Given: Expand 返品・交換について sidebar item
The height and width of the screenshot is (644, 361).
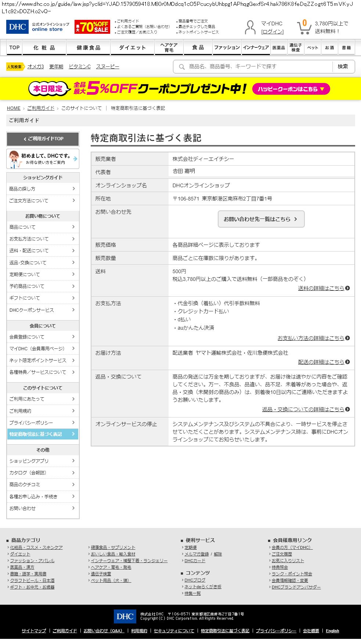Looking at the screenshot, I should coord(43,263).
